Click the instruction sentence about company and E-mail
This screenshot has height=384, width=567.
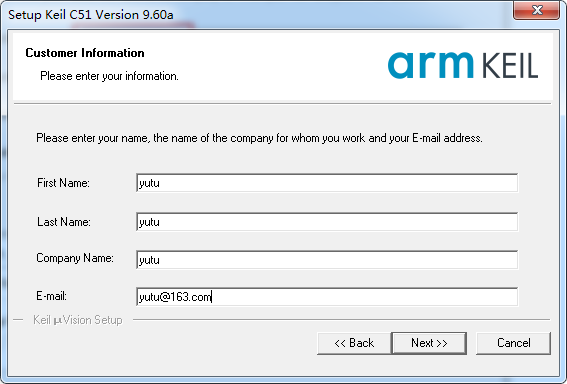(259, 138)
